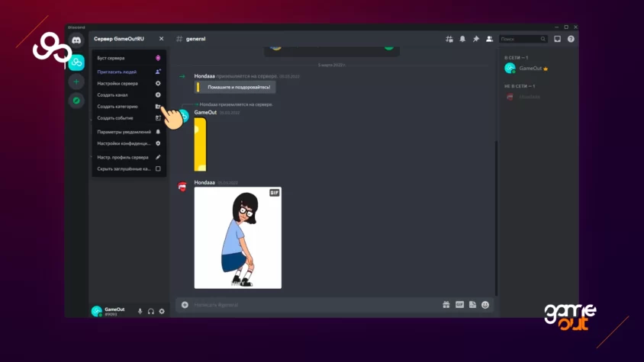Open the Inbox icon in header

coord(557,39)
